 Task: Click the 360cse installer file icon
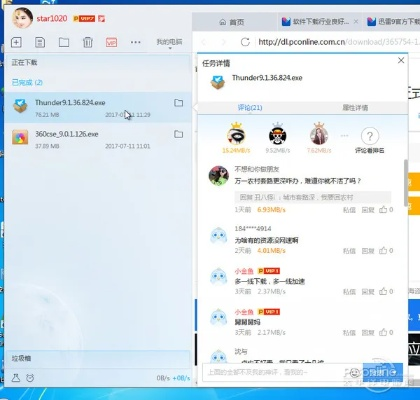[20, 137]
